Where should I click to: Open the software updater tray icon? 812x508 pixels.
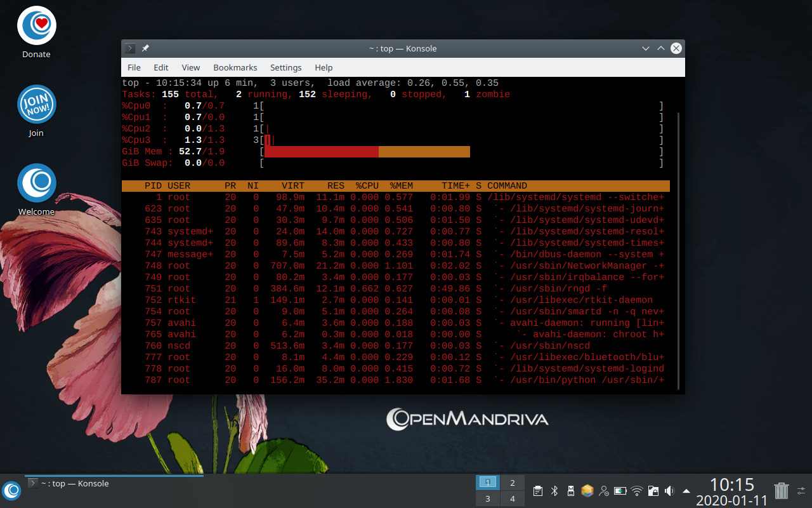click(x=587, y=490)
